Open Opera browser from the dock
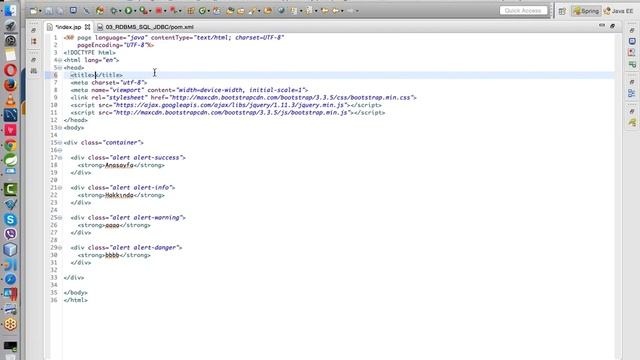Viewport: 640px width, 360px height. [x=10, y=70]
